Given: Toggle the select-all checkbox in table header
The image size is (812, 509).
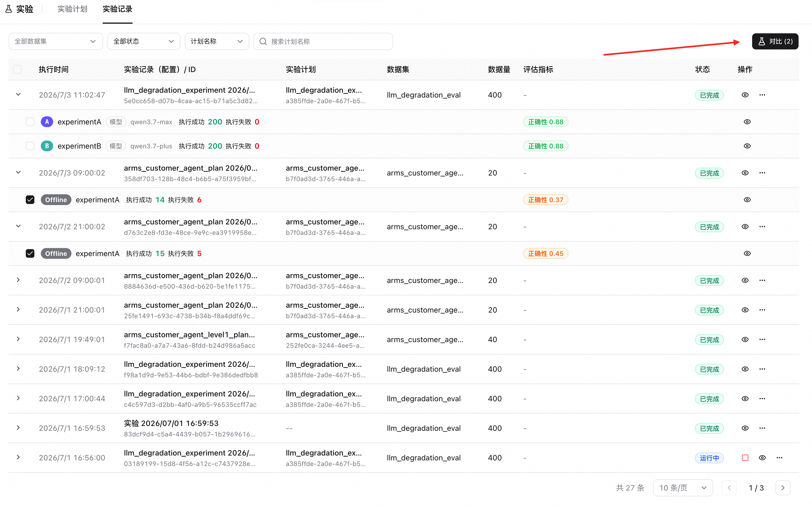Looking at the screenshot, I should pyautogui.click(x=17, y=69).
